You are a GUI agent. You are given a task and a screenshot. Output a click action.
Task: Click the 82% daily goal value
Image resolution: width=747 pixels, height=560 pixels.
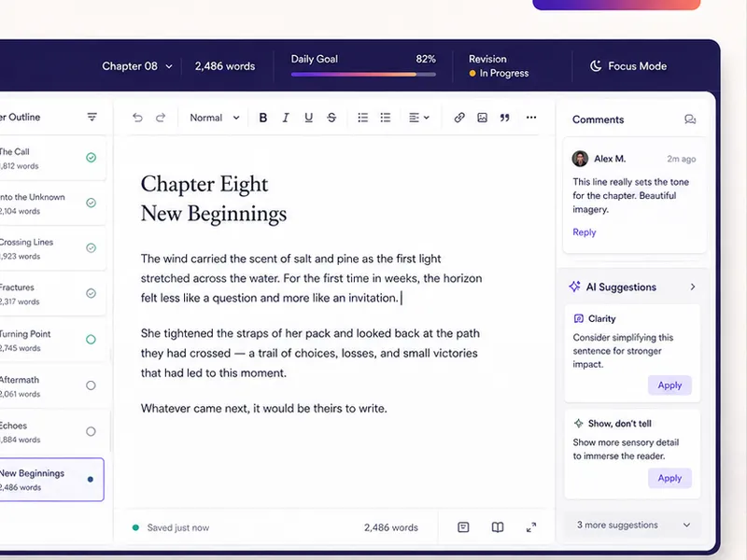[426, 59]
